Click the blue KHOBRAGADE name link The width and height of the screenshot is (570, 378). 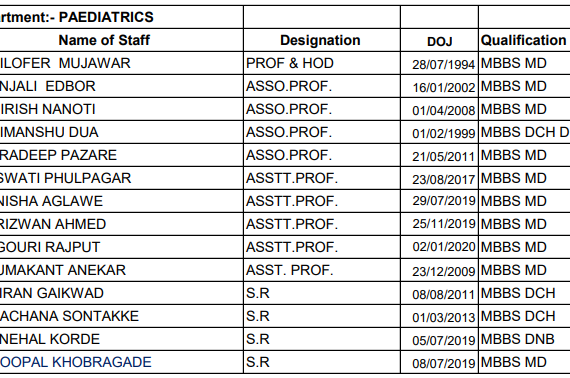(x=76, y=362)
